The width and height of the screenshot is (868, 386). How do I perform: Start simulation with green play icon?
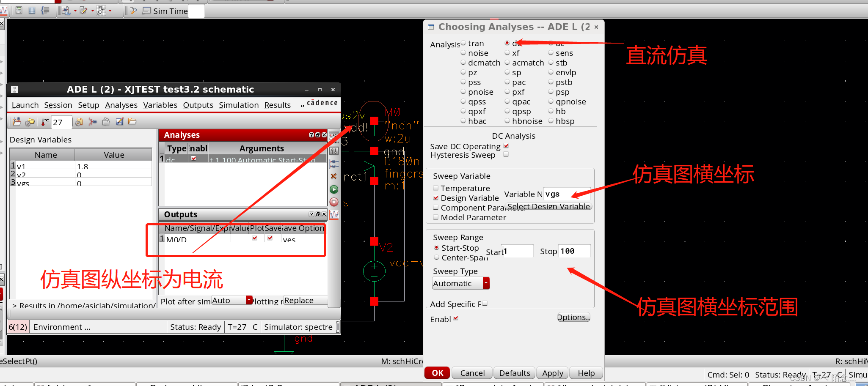(334, 189)
